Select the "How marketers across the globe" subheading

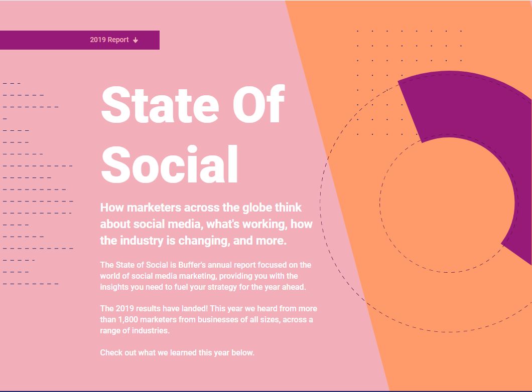[201, 207]
